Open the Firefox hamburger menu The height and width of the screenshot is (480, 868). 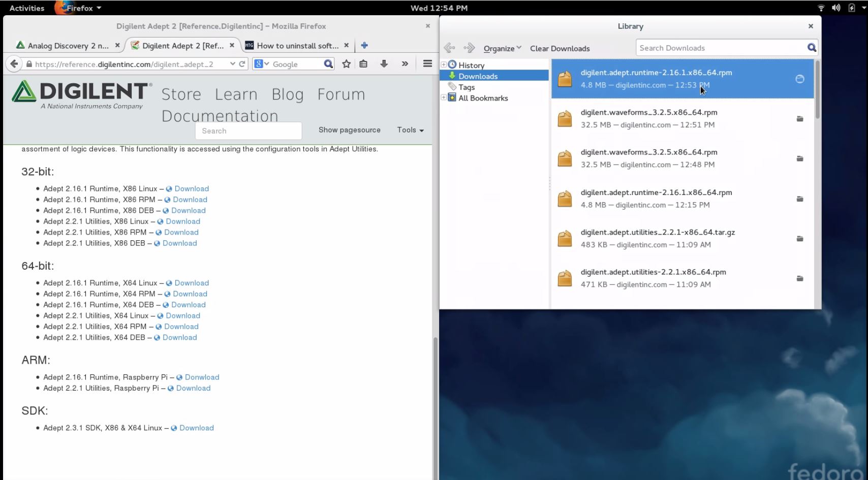[x=427, y=63]
